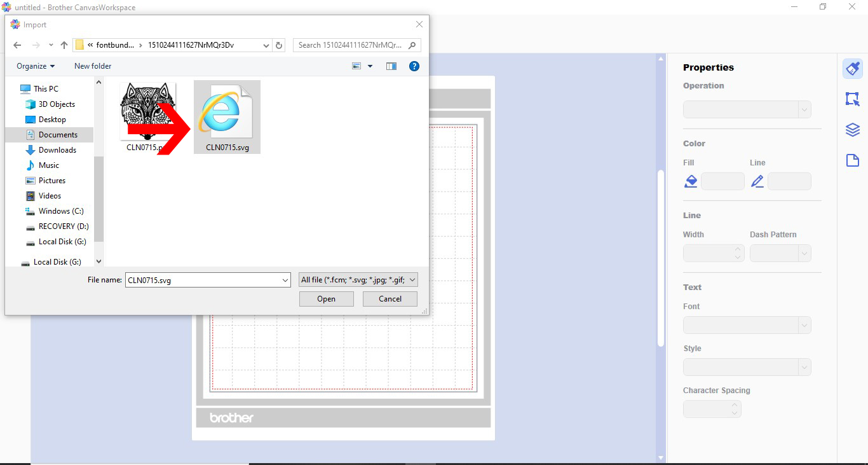Expand the File name history dropdown
Viewport: 868px width, 465px height.
tap(285, 280)
